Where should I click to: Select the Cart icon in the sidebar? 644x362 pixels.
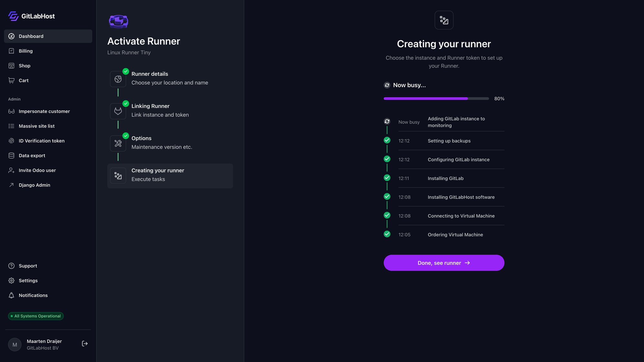tap(11, 80)
